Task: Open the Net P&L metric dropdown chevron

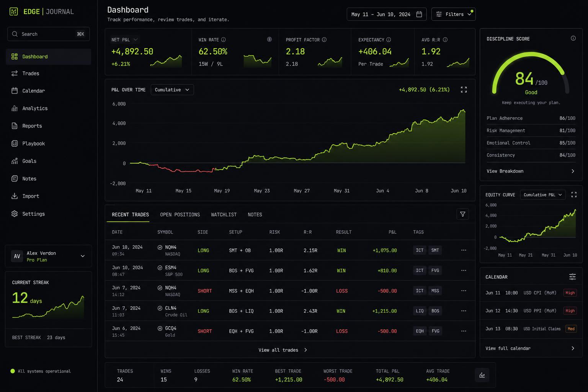Action: [136, 39]
